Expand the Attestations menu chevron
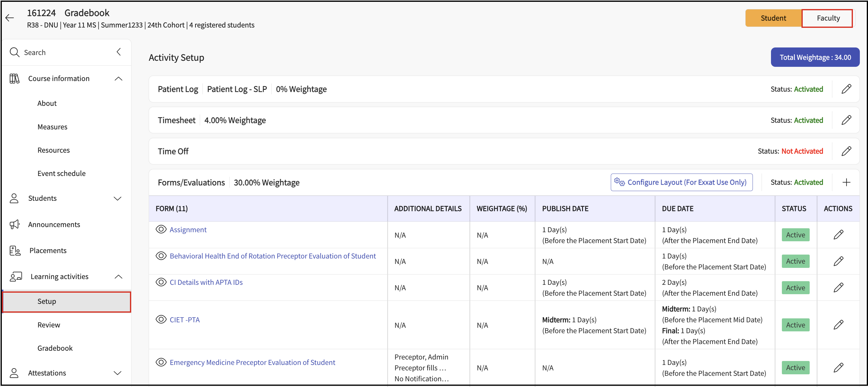Image resolution: width=868 pixels, height=387 pixels. pos(118,373)
